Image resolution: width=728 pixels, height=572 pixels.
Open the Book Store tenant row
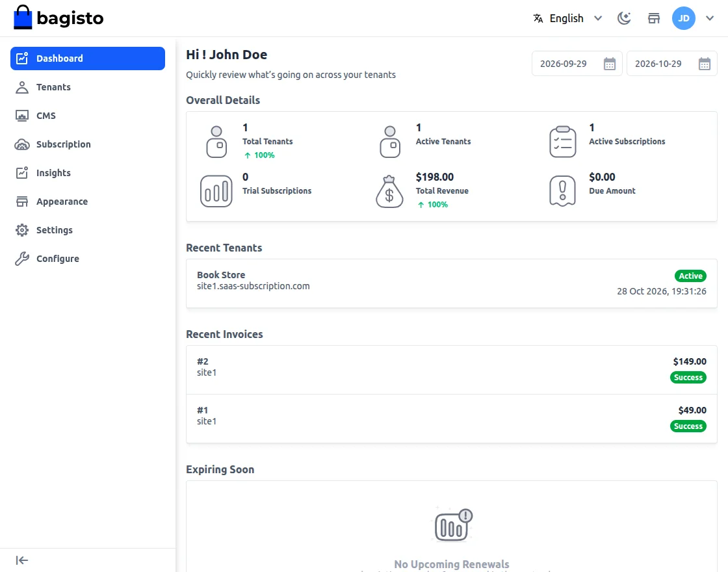pos(451,283)
